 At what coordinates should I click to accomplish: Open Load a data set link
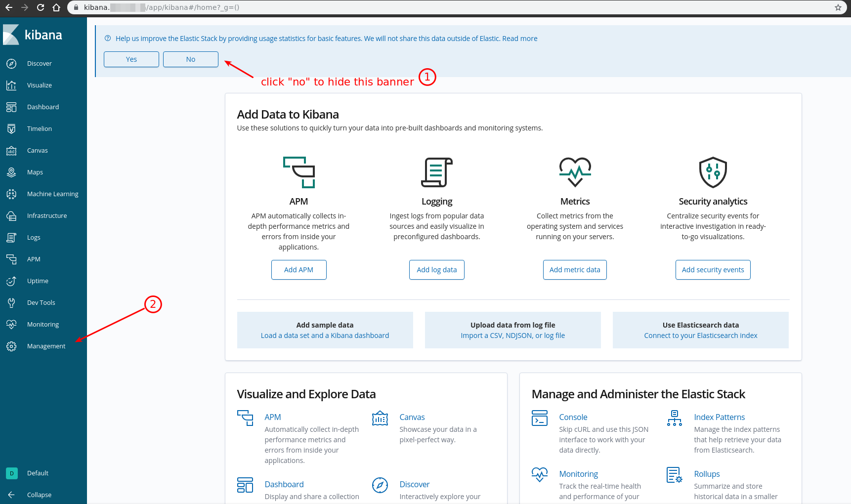click(x=325, y=336)
